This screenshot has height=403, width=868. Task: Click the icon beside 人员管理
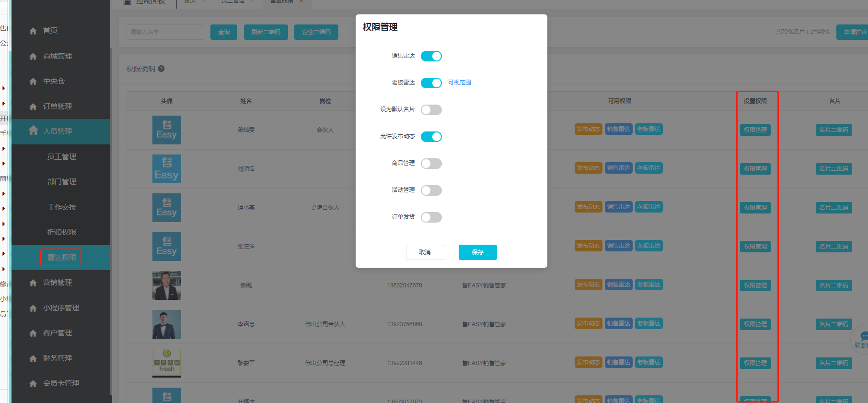pos(33,130)
